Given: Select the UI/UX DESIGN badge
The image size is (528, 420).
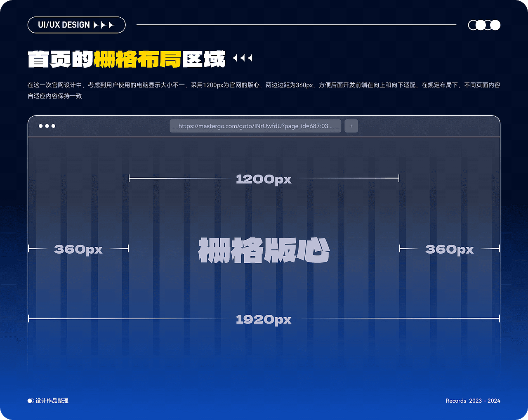Looking at the screenshot, I should point(76,25).
